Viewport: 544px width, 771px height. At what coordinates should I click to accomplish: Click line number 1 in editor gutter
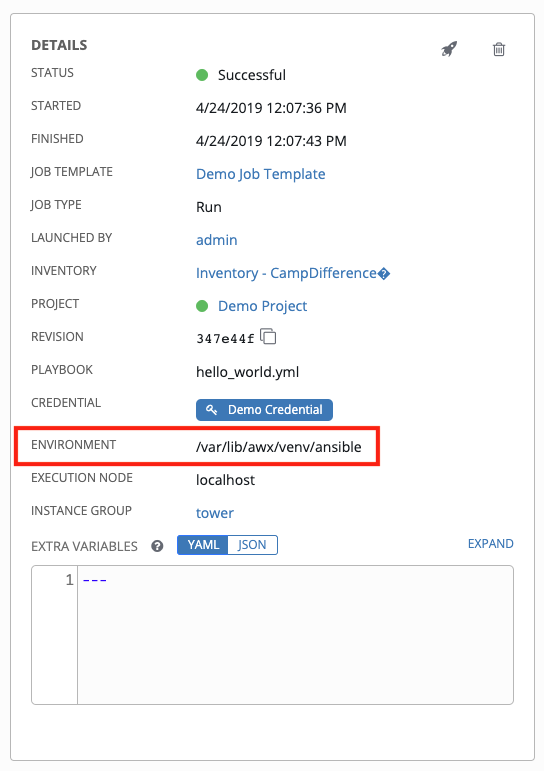pyautogui.click(x=69, y=580)
